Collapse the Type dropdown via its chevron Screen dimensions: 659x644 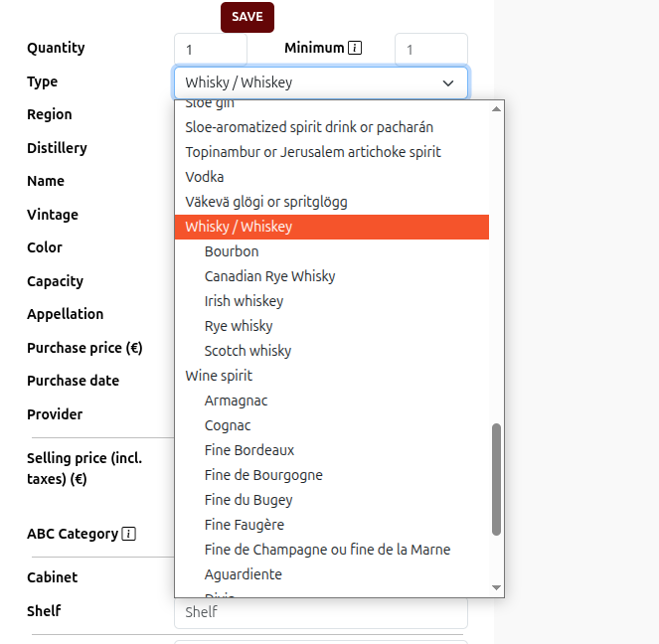point(448,82)
